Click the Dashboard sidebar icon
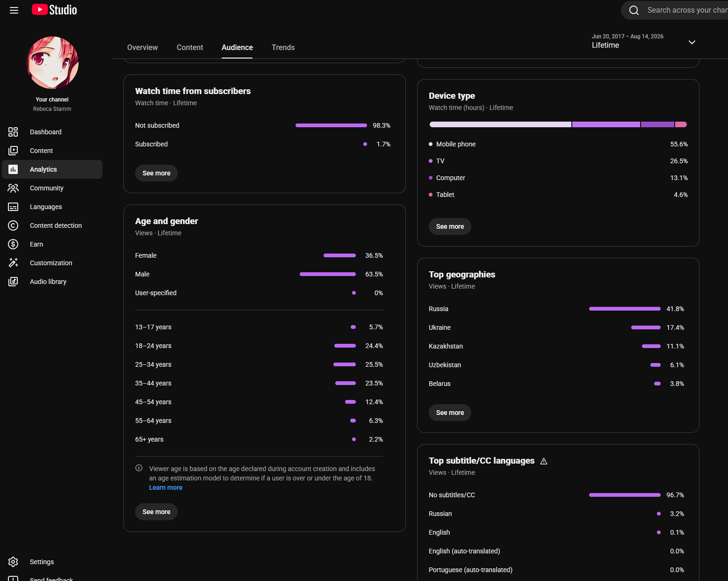 13,132
